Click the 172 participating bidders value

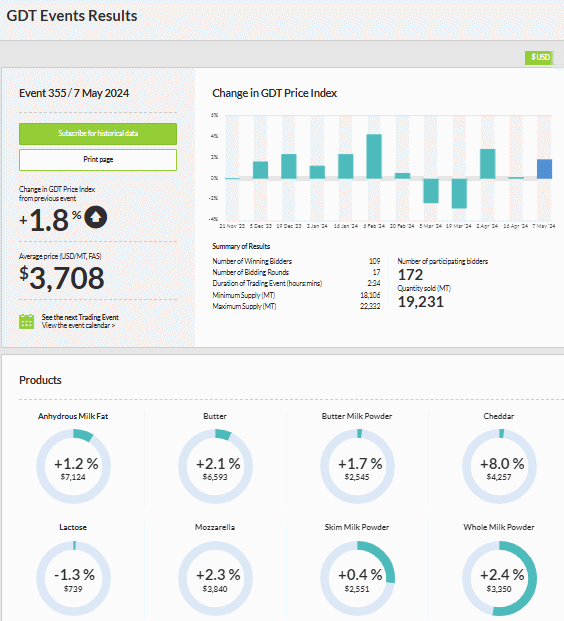click(410, 275)
